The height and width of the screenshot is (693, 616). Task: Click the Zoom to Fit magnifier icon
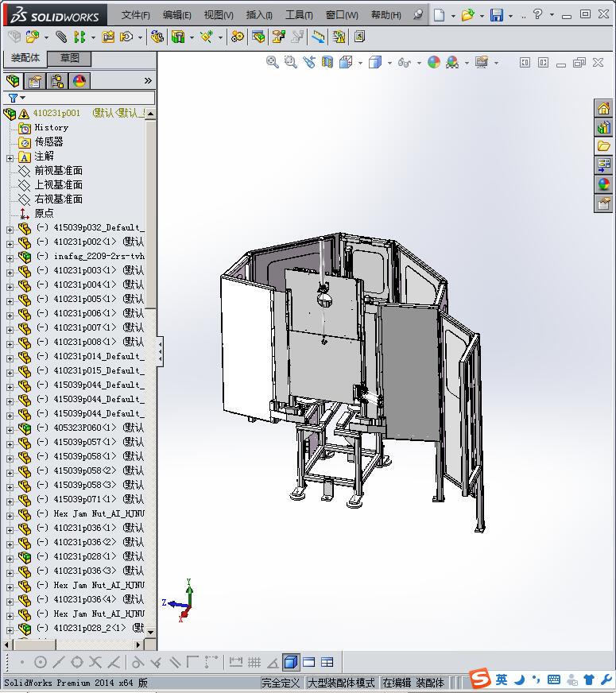(x=272, y=62)
